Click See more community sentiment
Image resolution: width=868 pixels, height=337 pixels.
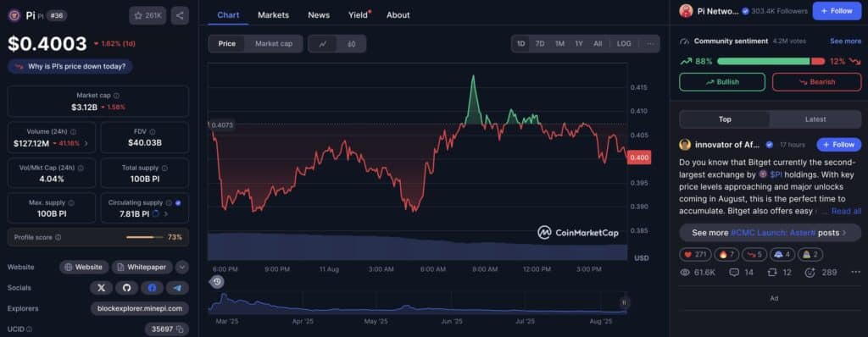845,41
